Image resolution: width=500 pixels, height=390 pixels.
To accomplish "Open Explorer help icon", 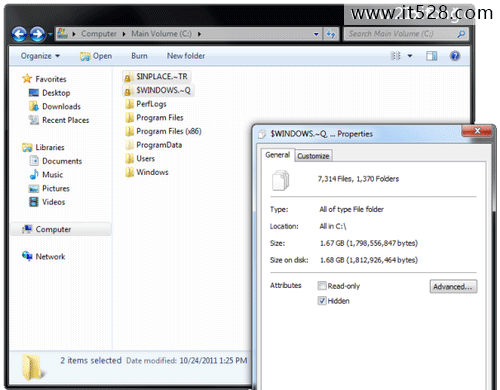I will [x=455, y=56].
